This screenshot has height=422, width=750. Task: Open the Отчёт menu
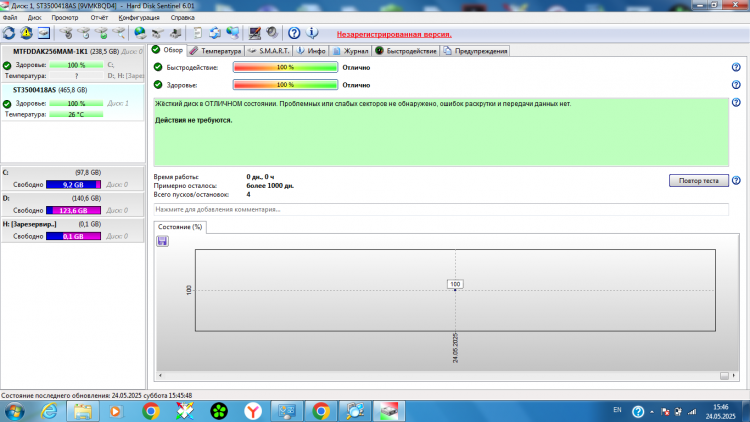tap(99, 18)
